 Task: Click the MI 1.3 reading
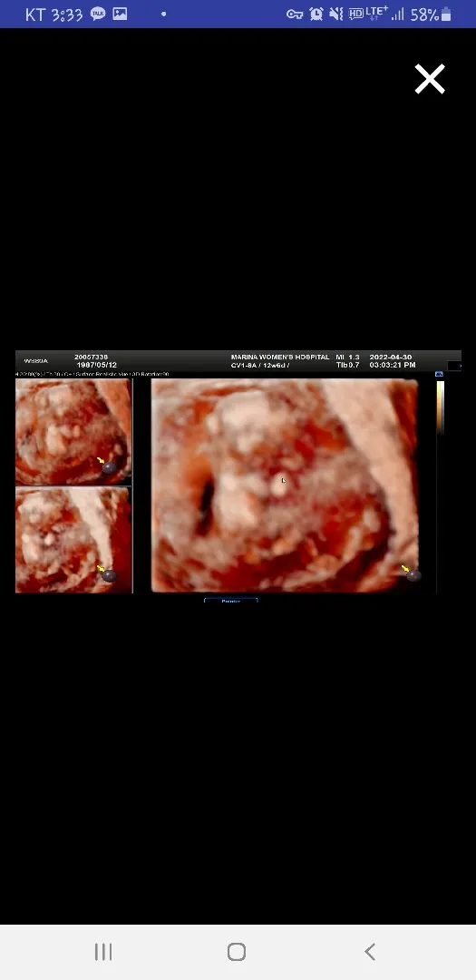(348, 357)
